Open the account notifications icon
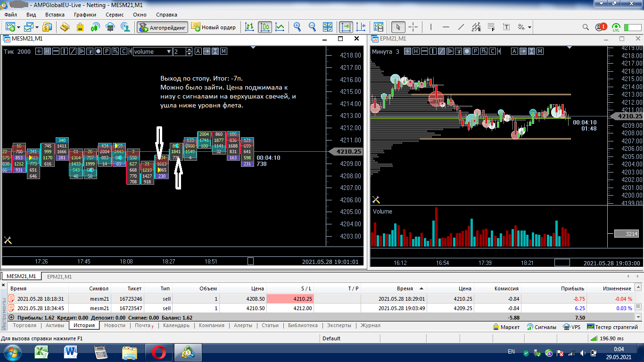This screenshot has height=362, width=644. [601, 27]
